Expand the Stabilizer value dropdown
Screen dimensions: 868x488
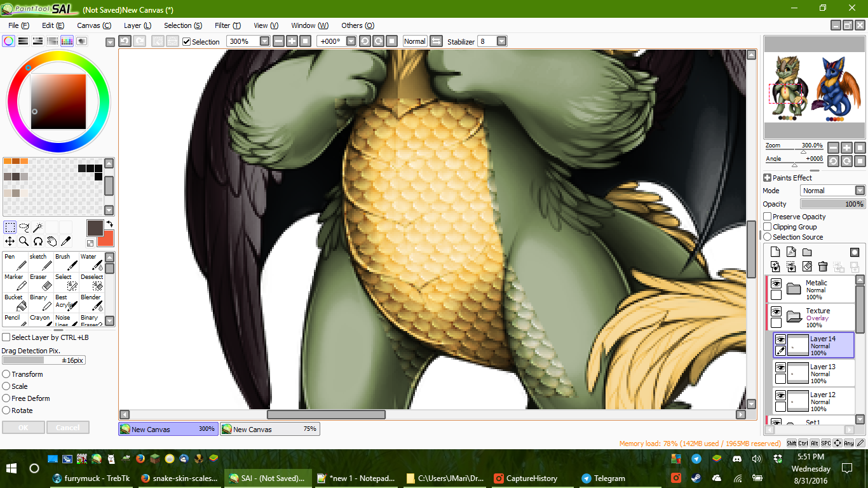(x=501, y=41)
